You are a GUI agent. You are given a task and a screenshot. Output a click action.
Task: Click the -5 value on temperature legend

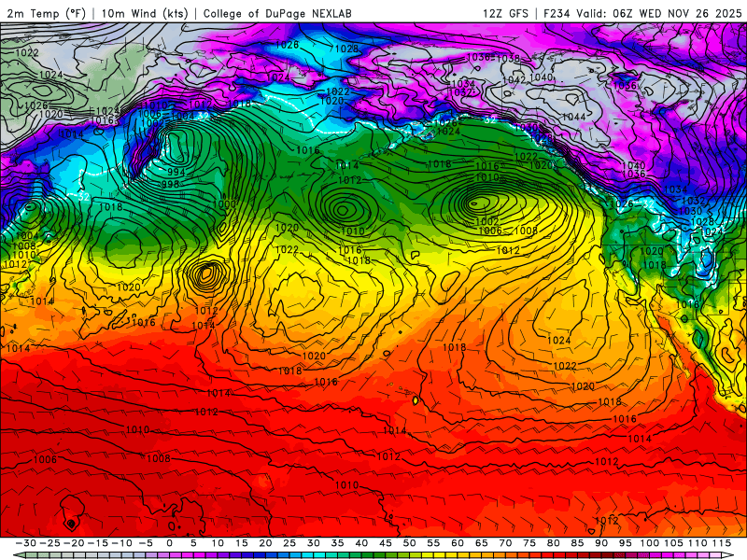(146, 543)
